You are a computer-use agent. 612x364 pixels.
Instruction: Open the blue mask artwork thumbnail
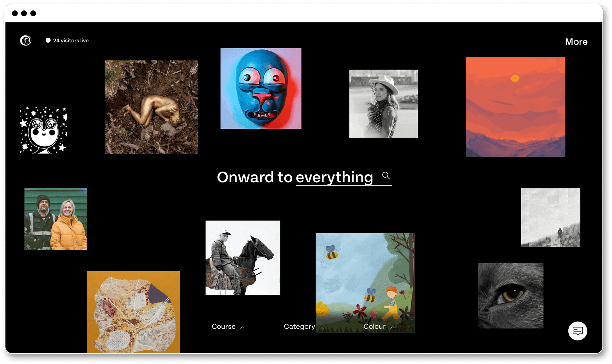click(x=261, y=88)
